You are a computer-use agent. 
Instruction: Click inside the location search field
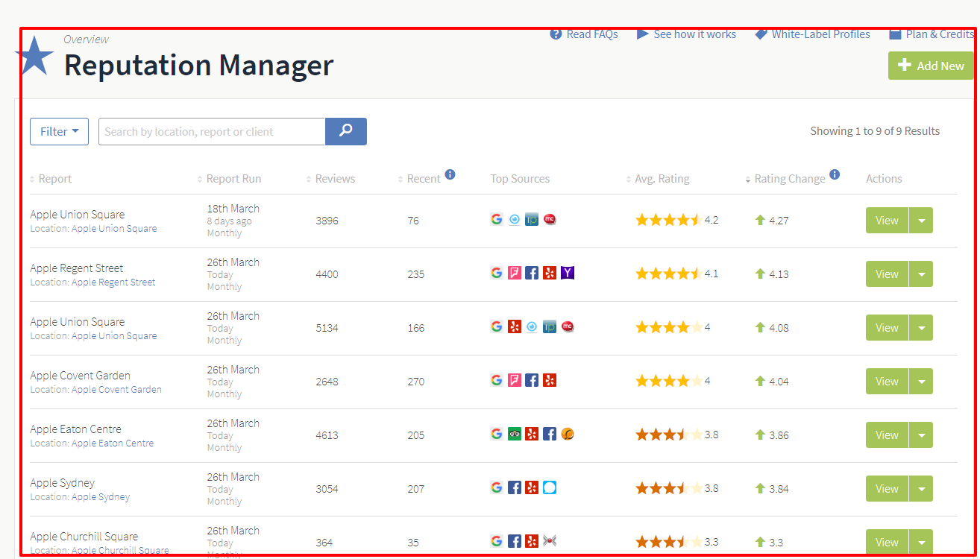click(x=211, y=131)
